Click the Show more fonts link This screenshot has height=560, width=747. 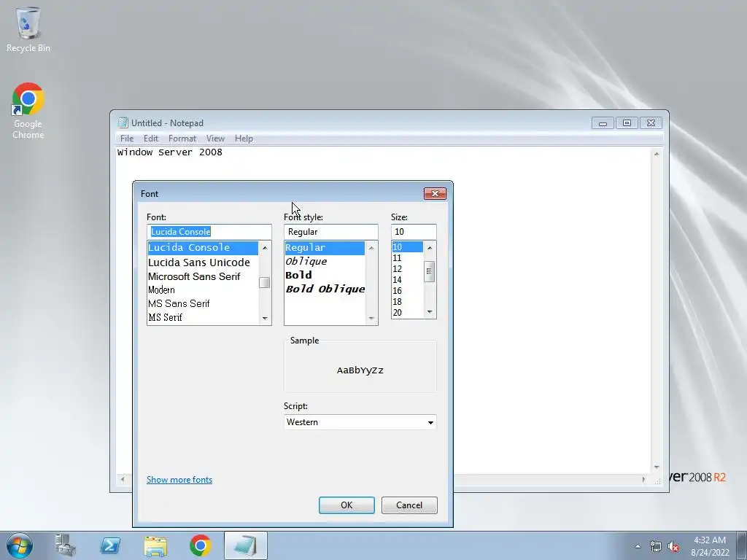[x=179, y=480]
